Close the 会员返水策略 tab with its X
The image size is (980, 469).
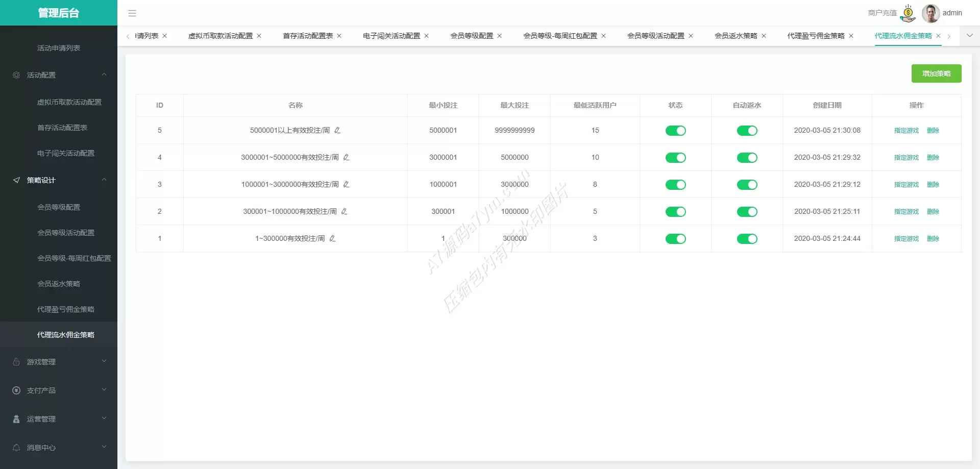tap(764, 36)
